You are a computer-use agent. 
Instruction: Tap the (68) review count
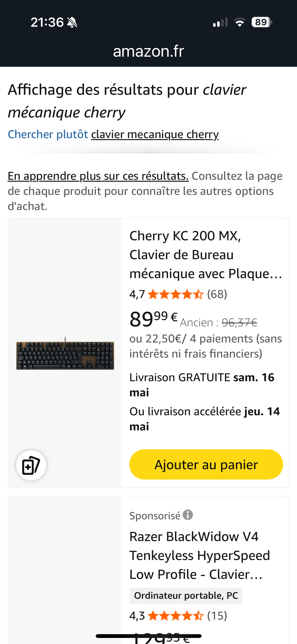tap(217, 294)
